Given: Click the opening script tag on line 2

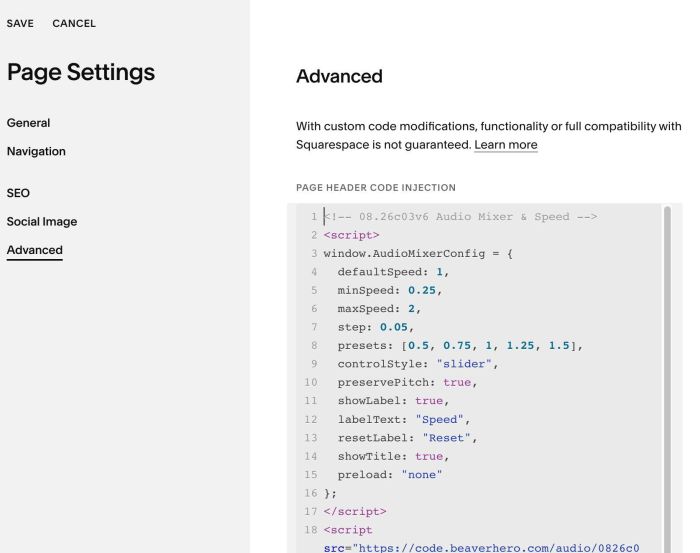Looking at the screenshot, I should click(x=351, y=235).
